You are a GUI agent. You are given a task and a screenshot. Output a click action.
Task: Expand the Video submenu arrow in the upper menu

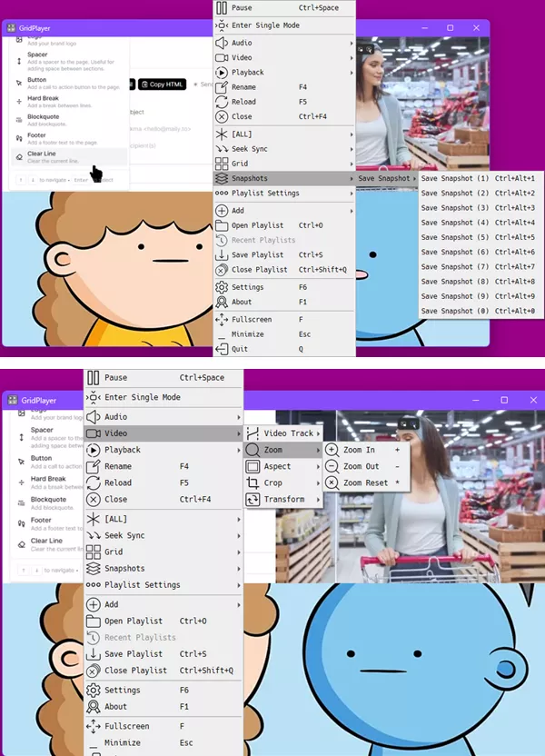(x=352, y=58)
